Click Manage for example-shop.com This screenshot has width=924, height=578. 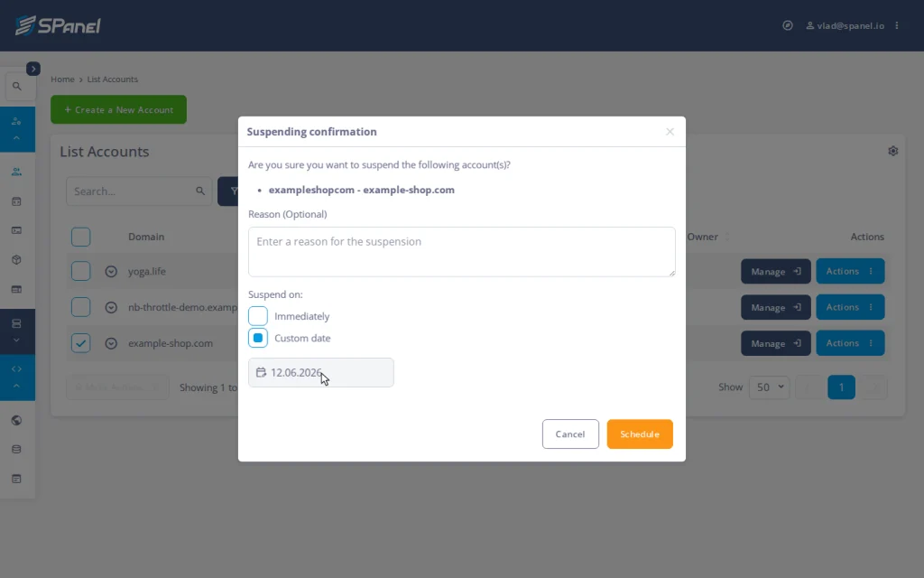click(x=775, y=343)
